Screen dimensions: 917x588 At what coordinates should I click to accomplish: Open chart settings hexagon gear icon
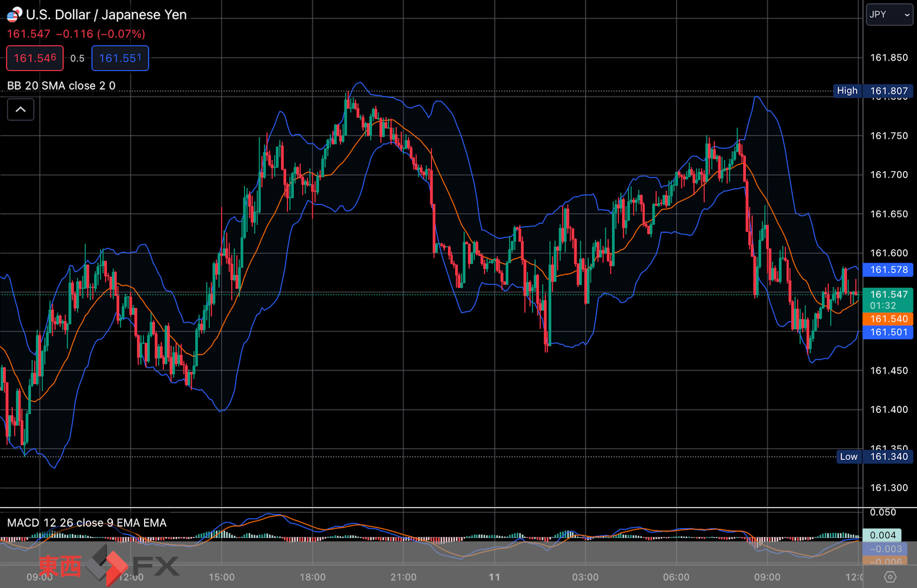(890, 577)
